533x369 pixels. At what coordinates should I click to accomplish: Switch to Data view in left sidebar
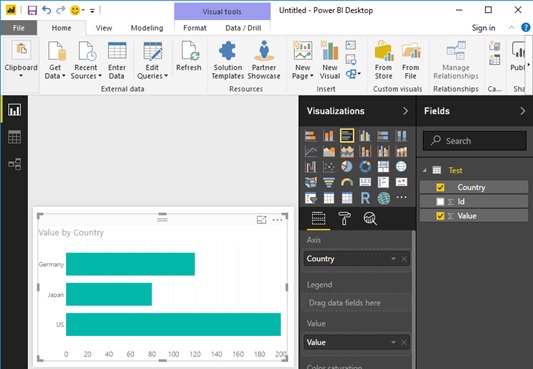pyautogui.click(x=14, y=137)
